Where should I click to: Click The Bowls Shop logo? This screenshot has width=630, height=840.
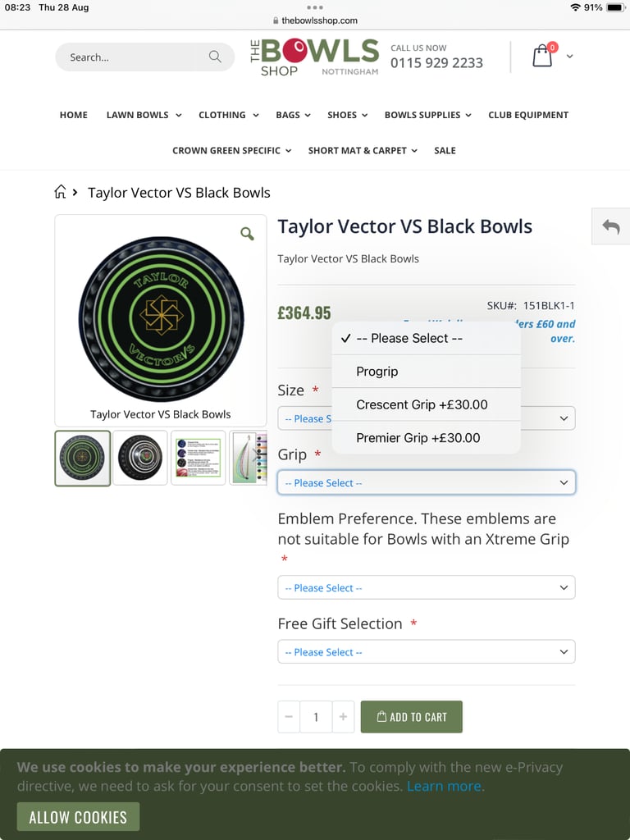(x=314, y=57)
